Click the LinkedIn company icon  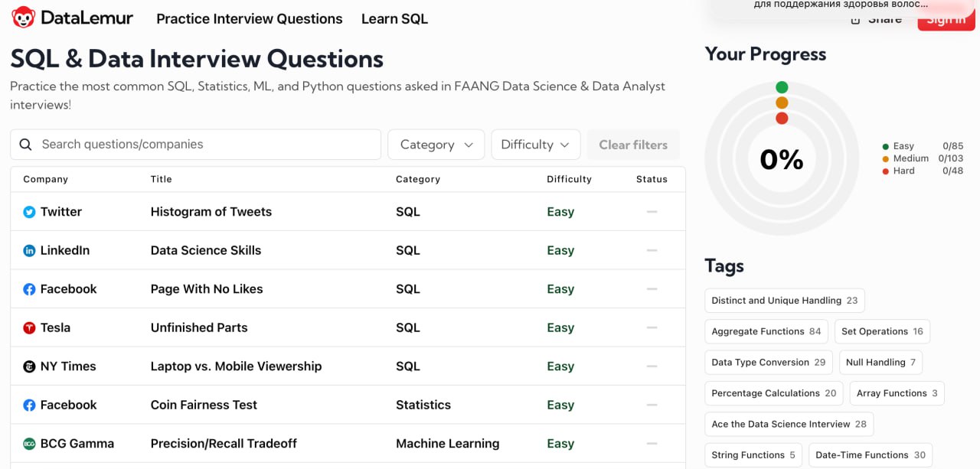point(29,250)
